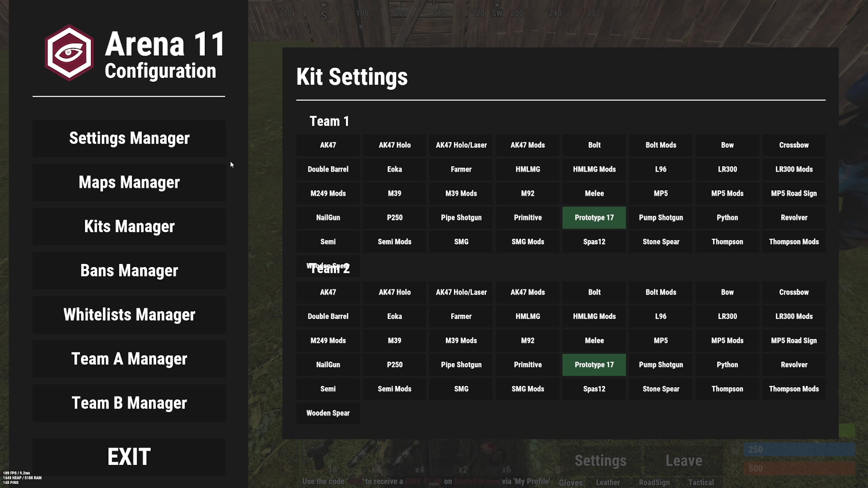Select Eoka kit for Team 2
The width and height of the screenshot is (868, 488).
(x=395, y=317)
